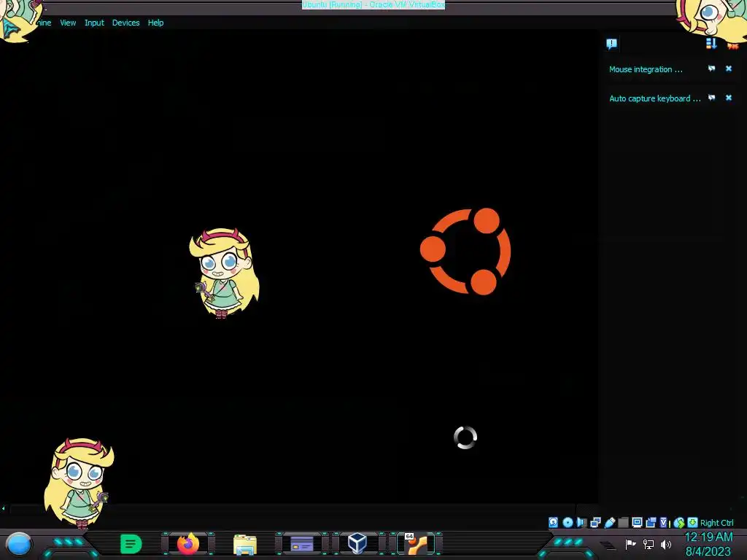
Task: Click the notification center speech bubble icon
Action: (612, 44)
